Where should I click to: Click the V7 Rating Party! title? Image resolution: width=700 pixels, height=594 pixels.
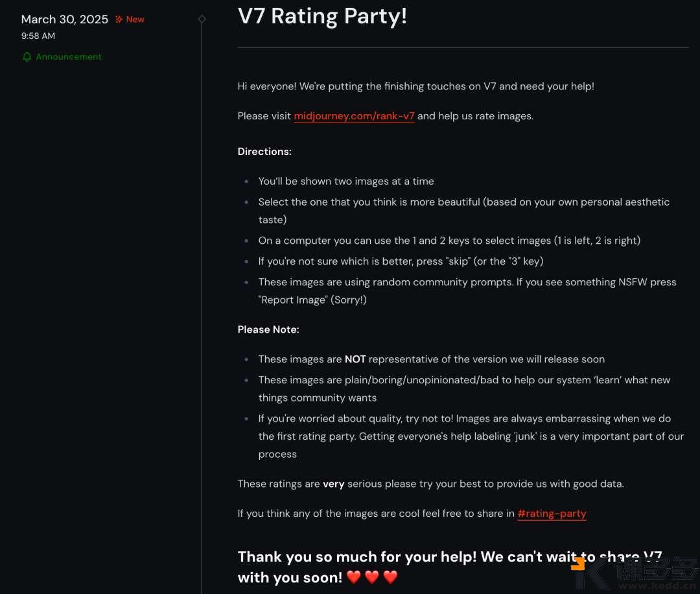(322, 16)
